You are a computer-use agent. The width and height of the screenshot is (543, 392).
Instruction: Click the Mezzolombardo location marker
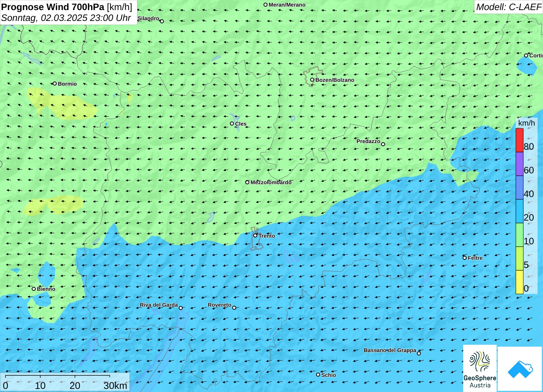coord(247,182)
